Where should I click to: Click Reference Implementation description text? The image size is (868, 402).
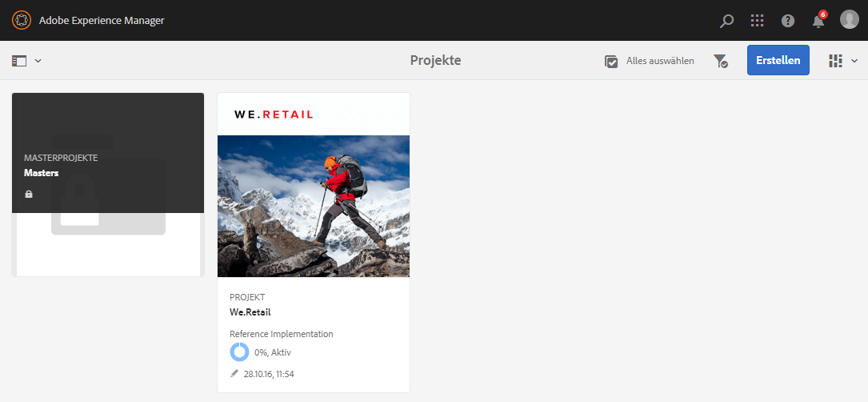(282, 334)
